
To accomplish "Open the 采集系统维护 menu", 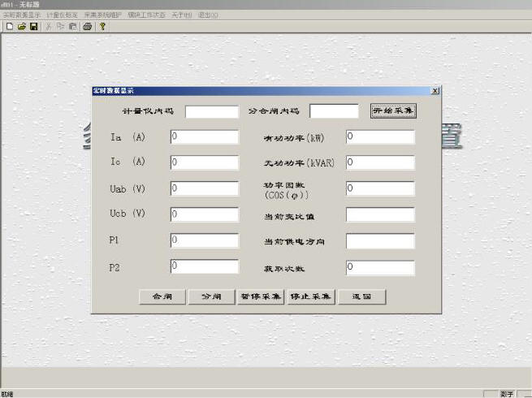I will click(x=103, y=15).
